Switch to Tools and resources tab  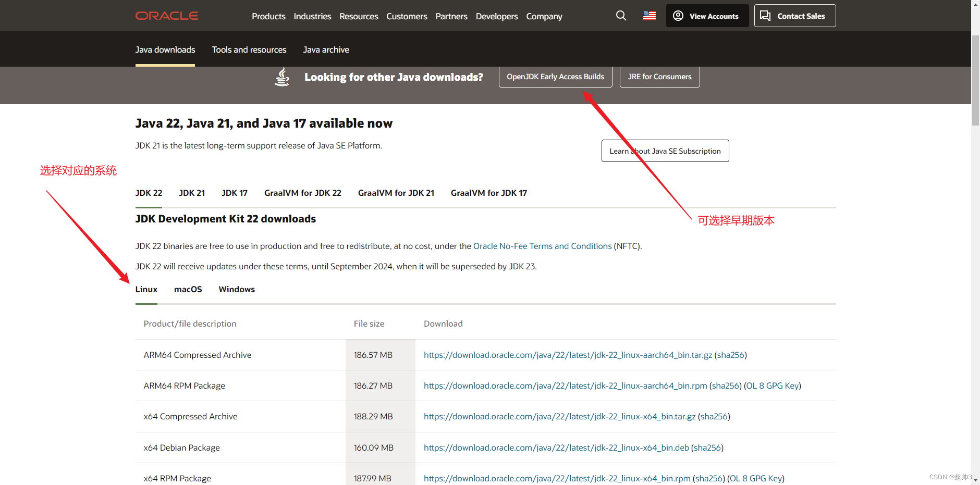tap(249, 49)
